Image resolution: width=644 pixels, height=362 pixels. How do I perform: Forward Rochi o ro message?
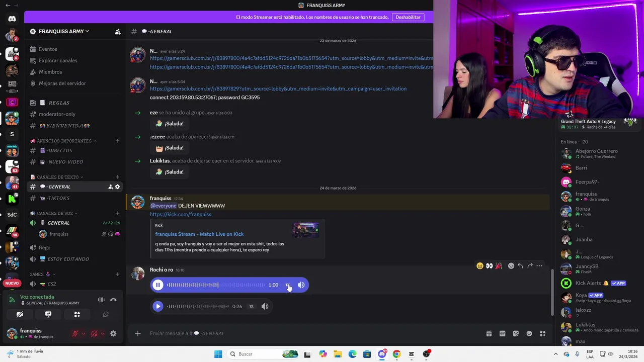530,265
